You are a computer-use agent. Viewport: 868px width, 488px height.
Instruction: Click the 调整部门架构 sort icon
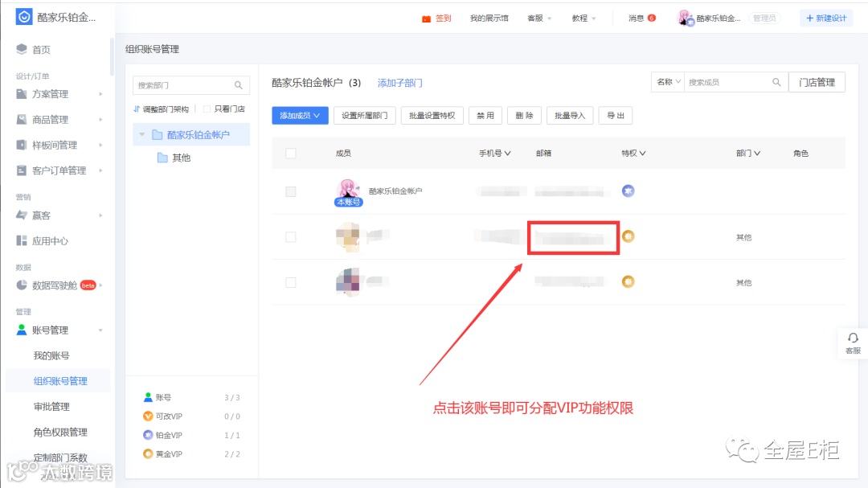coord(137,109)
